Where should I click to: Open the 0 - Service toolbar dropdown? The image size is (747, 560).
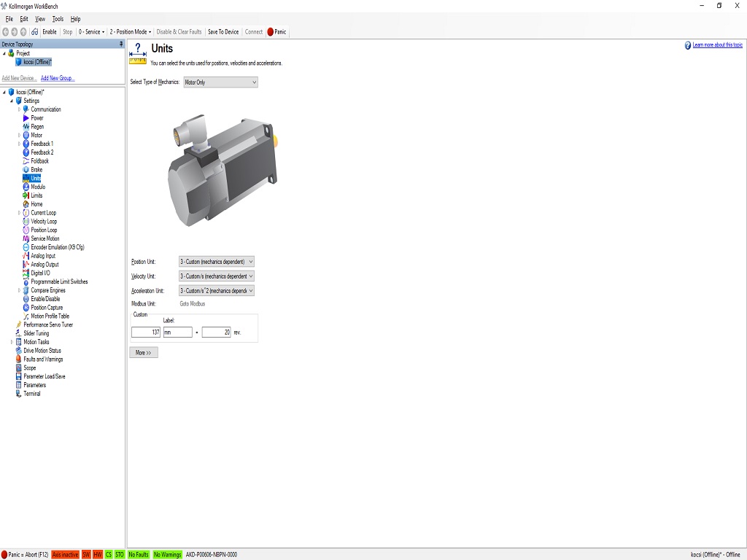[91, 32]
